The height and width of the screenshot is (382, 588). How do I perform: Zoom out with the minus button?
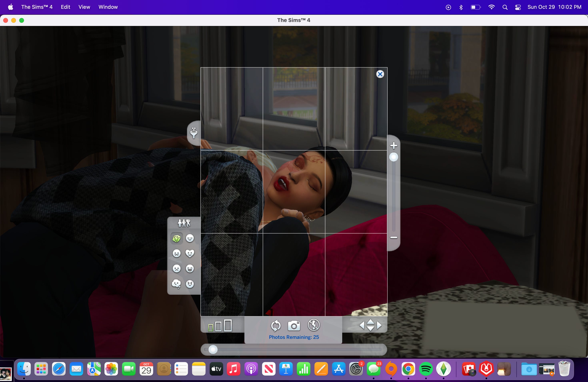394,237
